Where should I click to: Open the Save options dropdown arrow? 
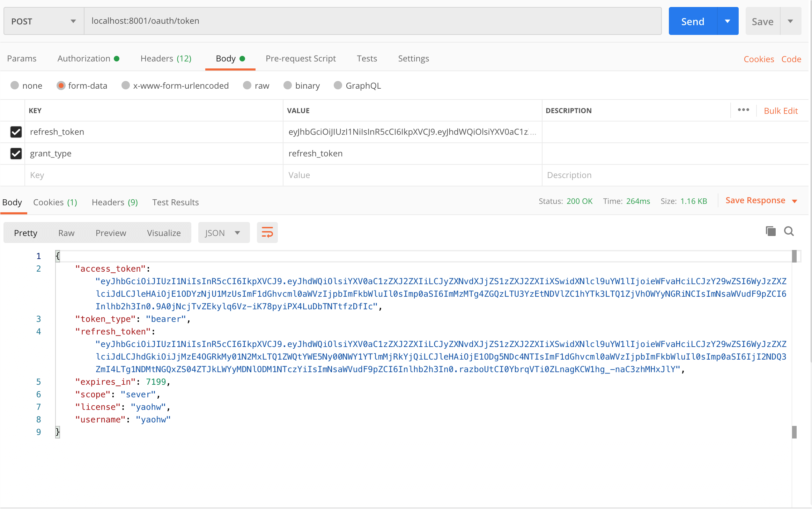pyautogui.click(x=790, y=21)
